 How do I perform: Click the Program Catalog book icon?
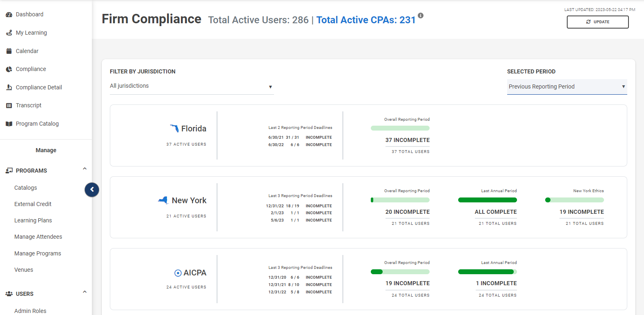[9, 124]
